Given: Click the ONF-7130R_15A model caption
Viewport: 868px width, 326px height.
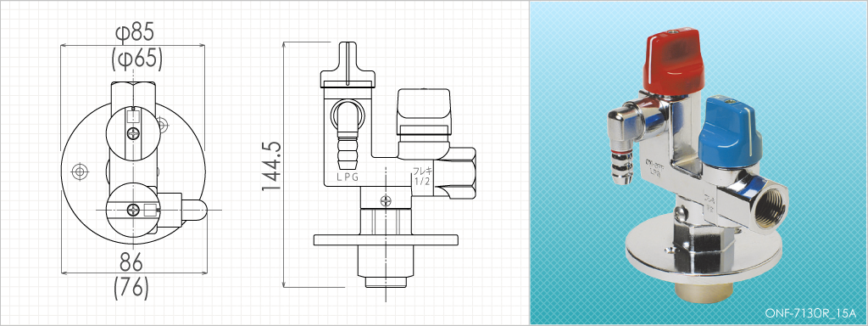Looking at the screenshot, I should pyautogui.click(x=812, y=313).
